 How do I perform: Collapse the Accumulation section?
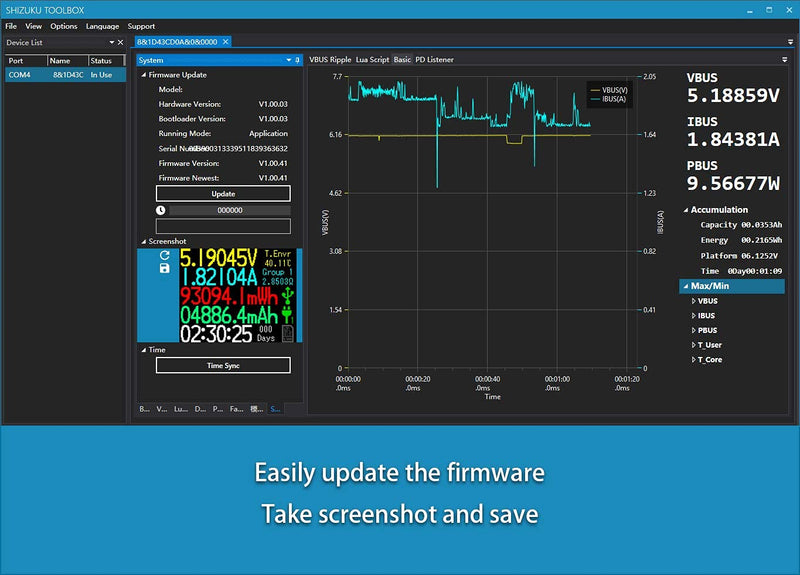click(x=686, y=210)
